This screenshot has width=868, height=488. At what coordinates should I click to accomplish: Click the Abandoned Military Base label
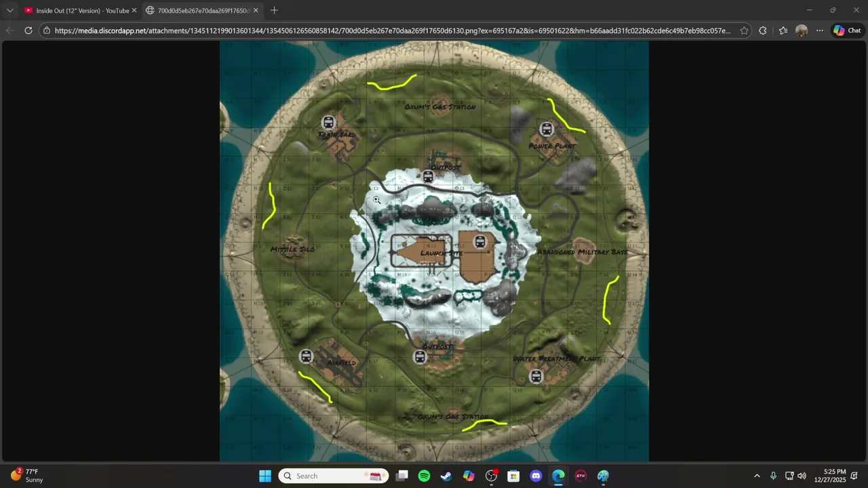coord(583,252)
